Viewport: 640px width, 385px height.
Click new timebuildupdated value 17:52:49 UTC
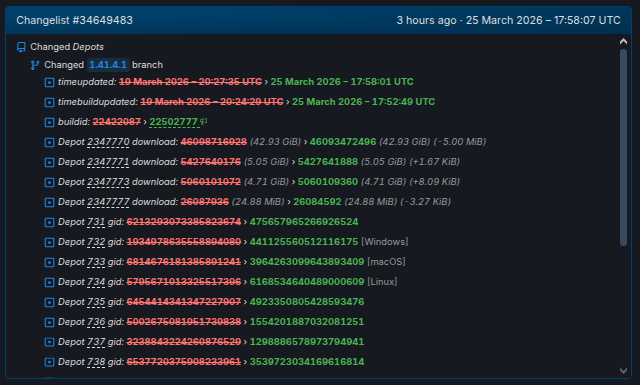click(363, 102)
